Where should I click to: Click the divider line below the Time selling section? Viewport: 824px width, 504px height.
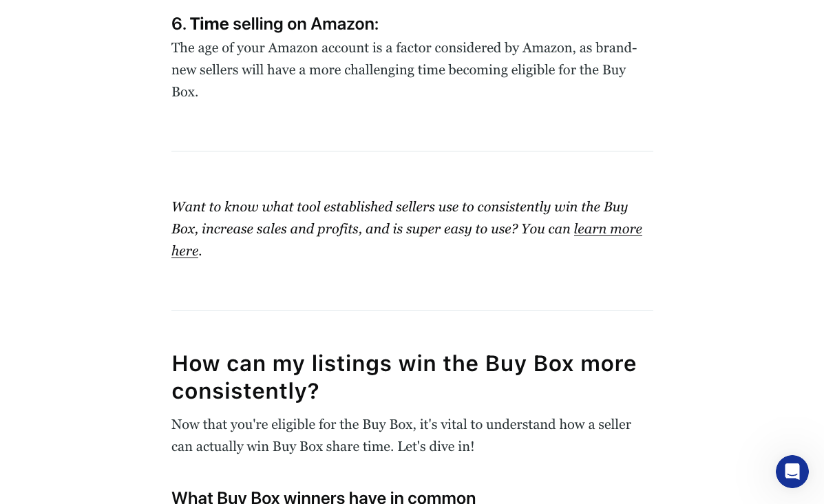click(x=412, y=151)
